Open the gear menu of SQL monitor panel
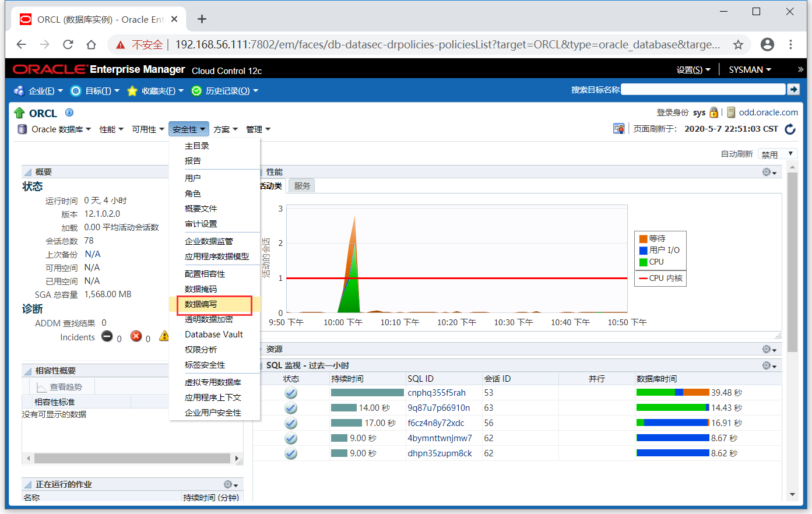The image size is (812, 514). (x=769, y=365)
